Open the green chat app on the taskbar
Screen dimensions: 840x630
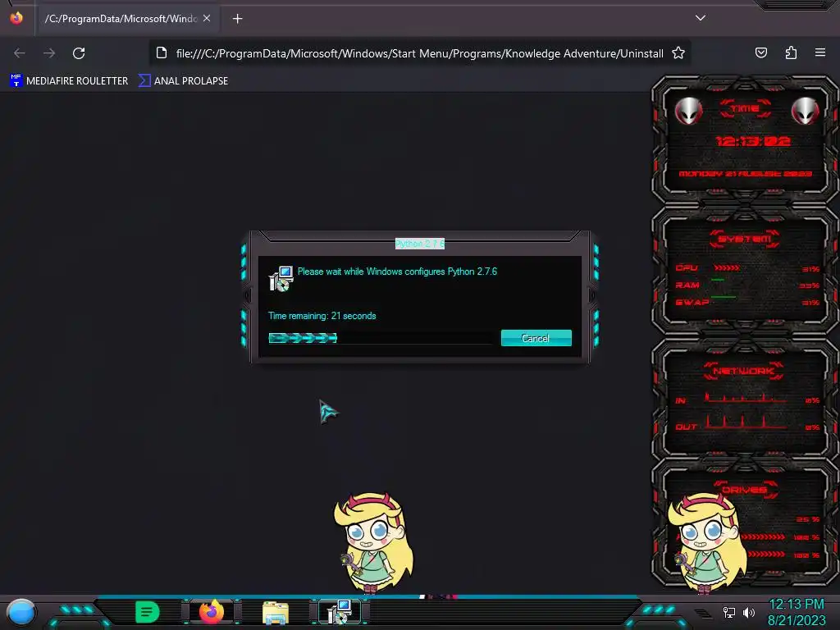[148, 612]
